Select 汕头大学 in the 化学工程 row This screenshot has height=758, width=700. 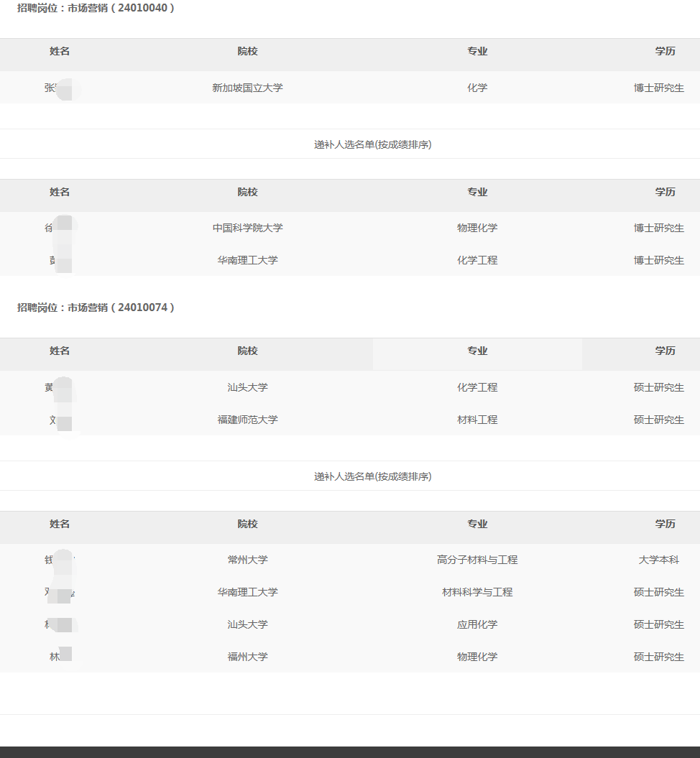pos(247,387)
